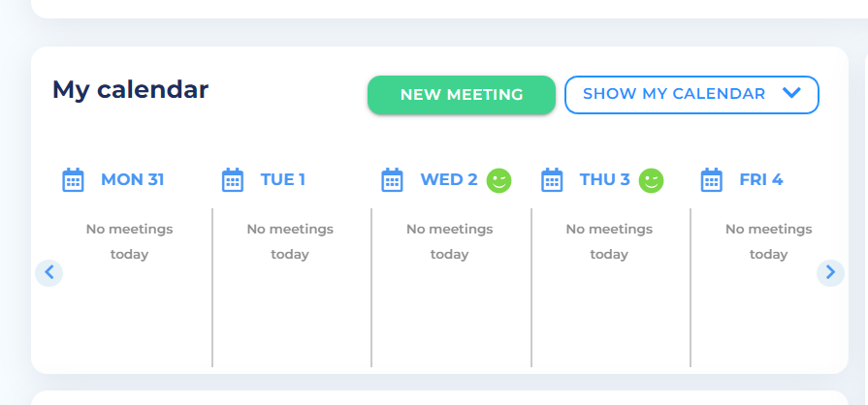Select the THU 3 day header
Screen dimensions: 868x405
click(604, 180)
